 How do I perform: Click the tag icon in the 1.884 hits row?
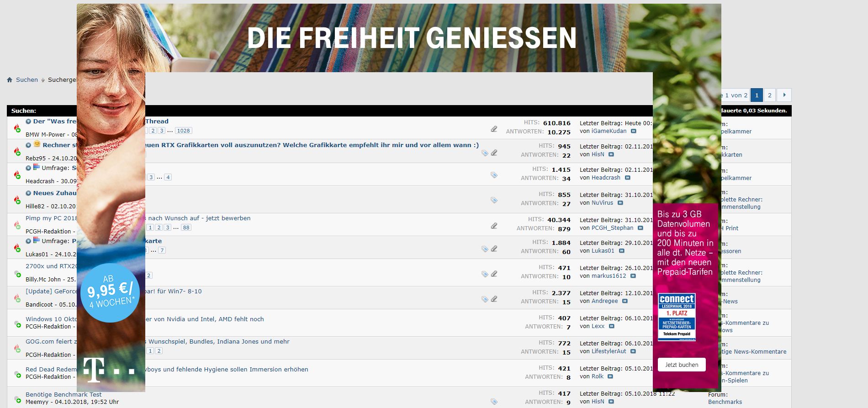[x=485, y=249]
